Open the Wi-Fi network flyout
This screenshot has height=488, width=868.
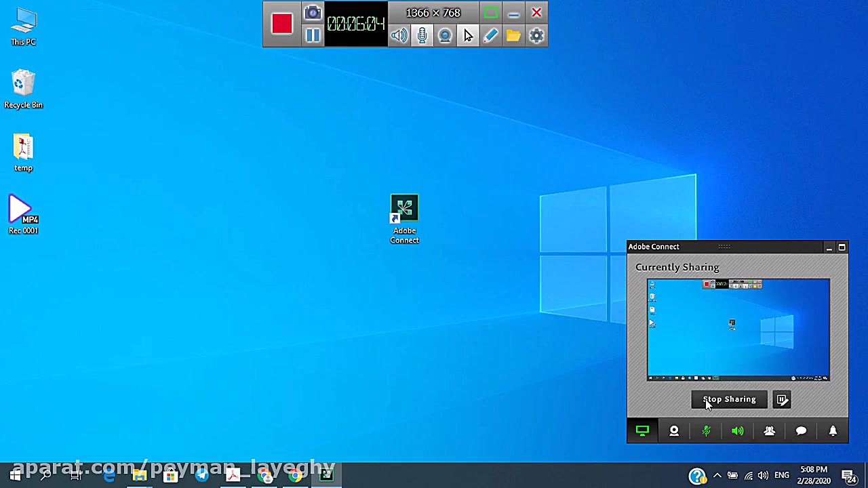click(749, 476)
